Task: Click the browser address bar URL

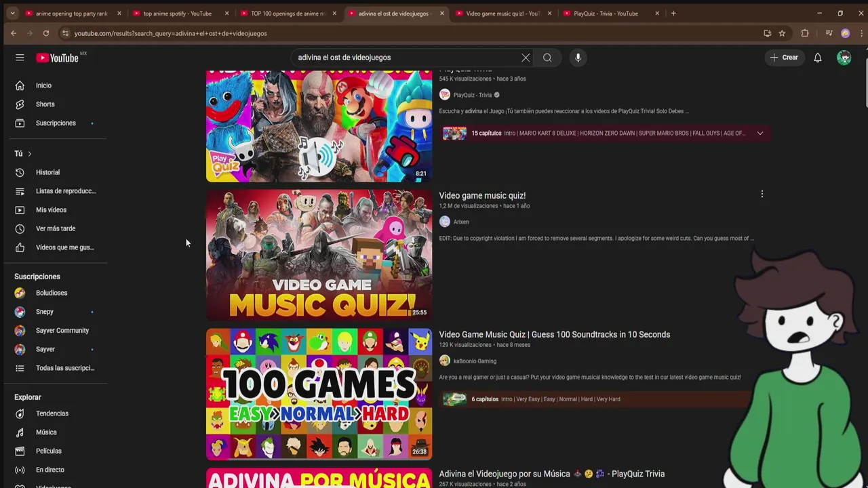Action: (170, 33)
